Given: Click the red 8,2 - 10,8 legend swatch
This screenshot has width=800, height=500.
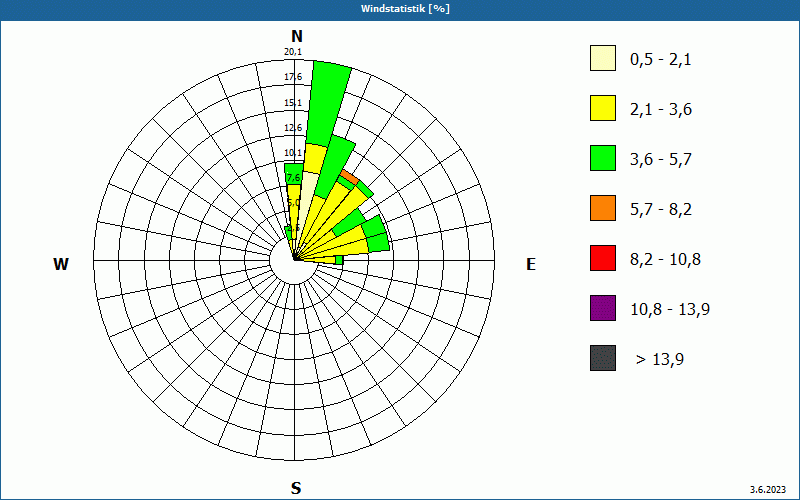Looking at the screenshot, I should point(603,258).
